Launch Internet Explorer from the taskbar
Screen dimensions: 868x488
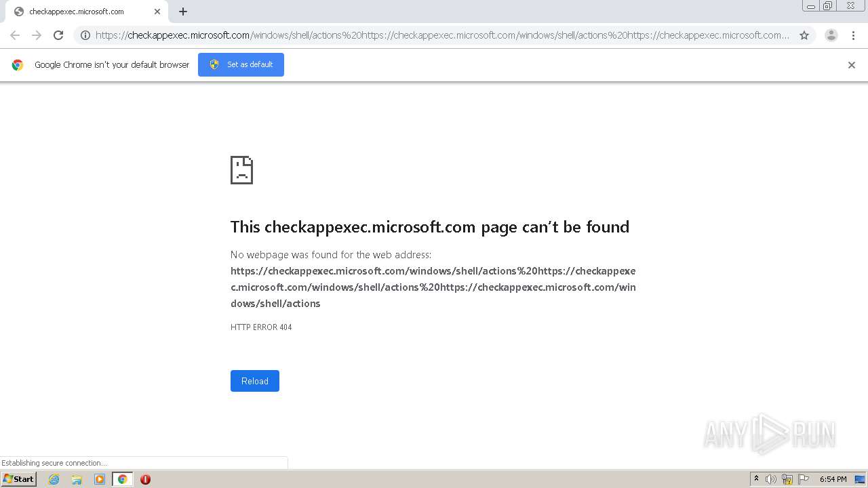click(x=54, y=479)
